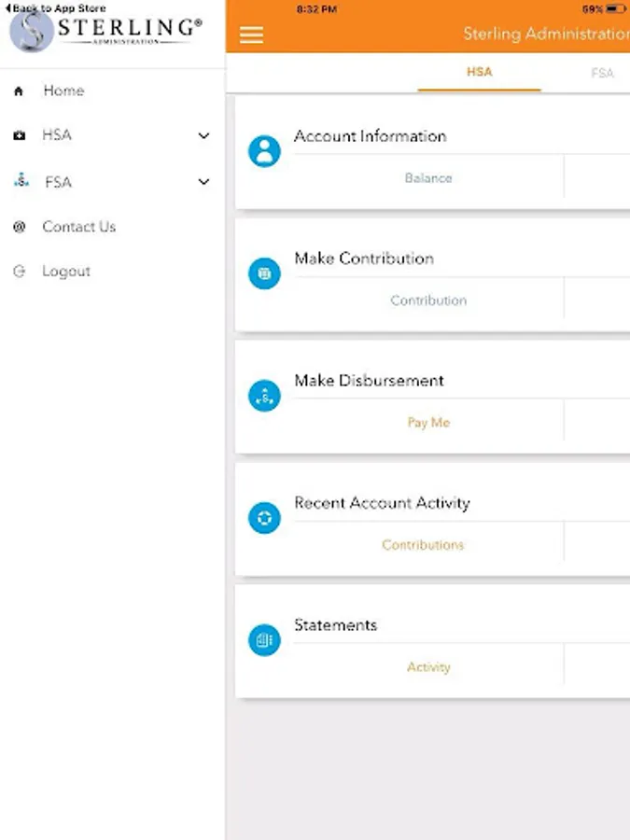
Task: Click the Recent Account Activity icon
Action: tap(265, 517)
